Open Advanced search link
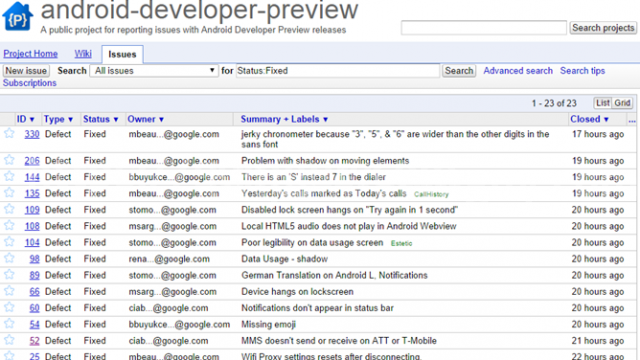The width and height of the screenshot is (640, 360). (x=518, y=71)
